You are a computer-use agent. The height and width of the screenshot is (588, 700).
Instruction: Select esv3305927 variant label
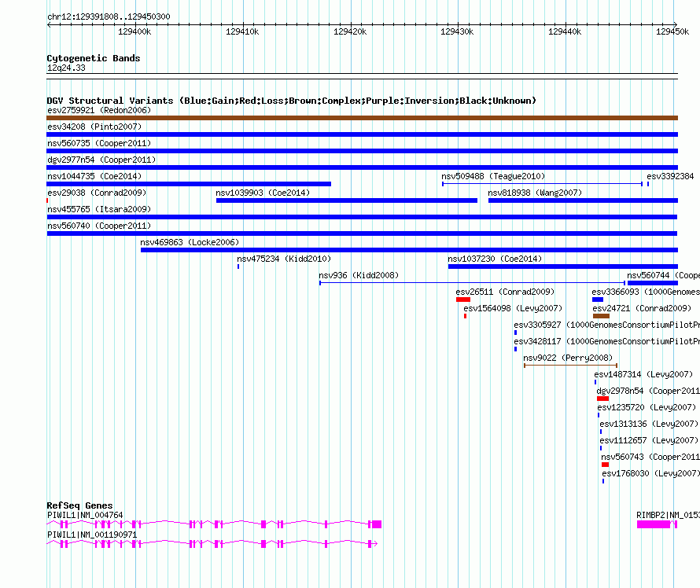click(x=606, y=325)
